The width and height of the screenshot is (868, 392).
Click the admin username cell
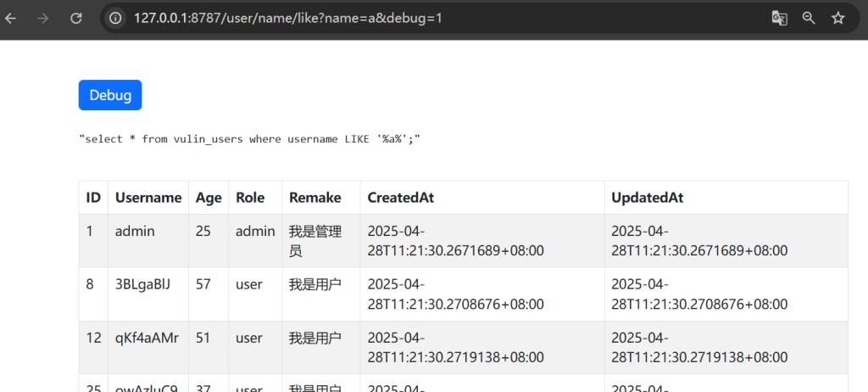tap(135, 231)
